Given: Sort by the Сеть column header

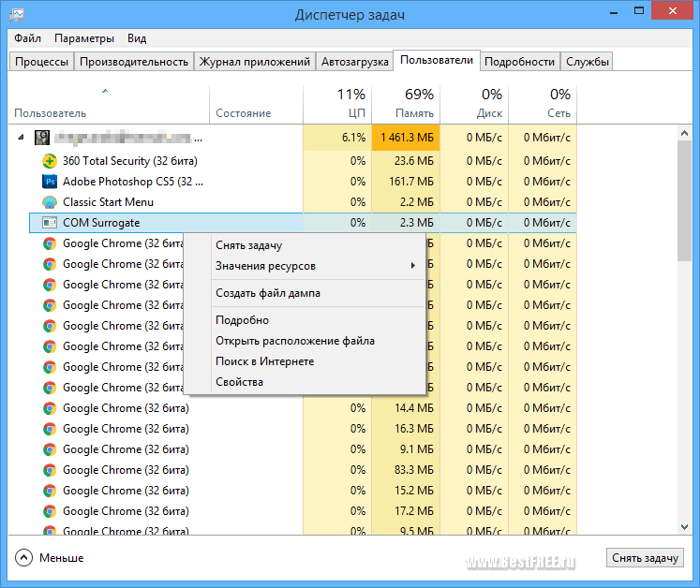Looking at the screenshot, I should click(543, 104).
